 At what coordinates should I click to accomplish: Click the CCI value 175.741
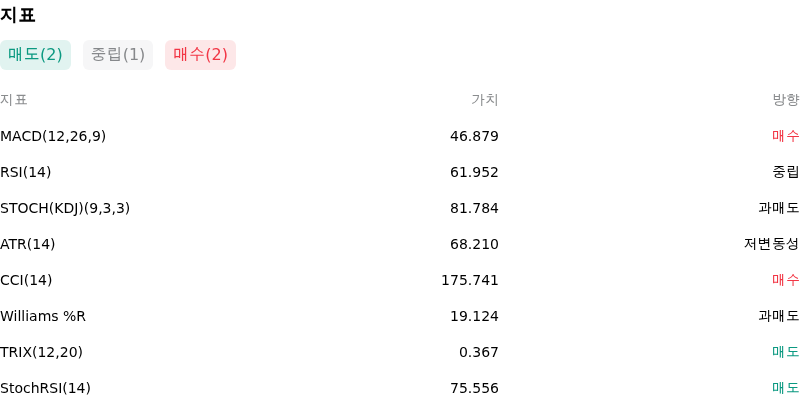pos(470,280)
